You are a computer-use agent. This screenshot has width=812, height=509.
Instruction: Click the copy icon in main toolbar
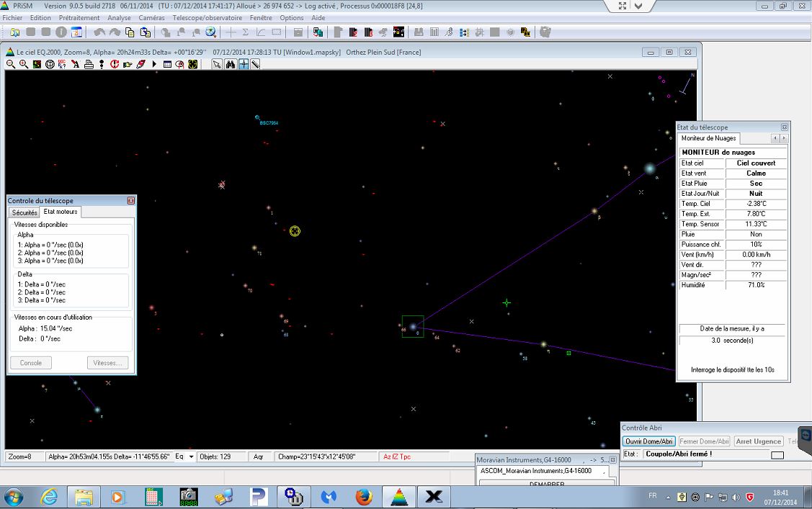(130, 32)
